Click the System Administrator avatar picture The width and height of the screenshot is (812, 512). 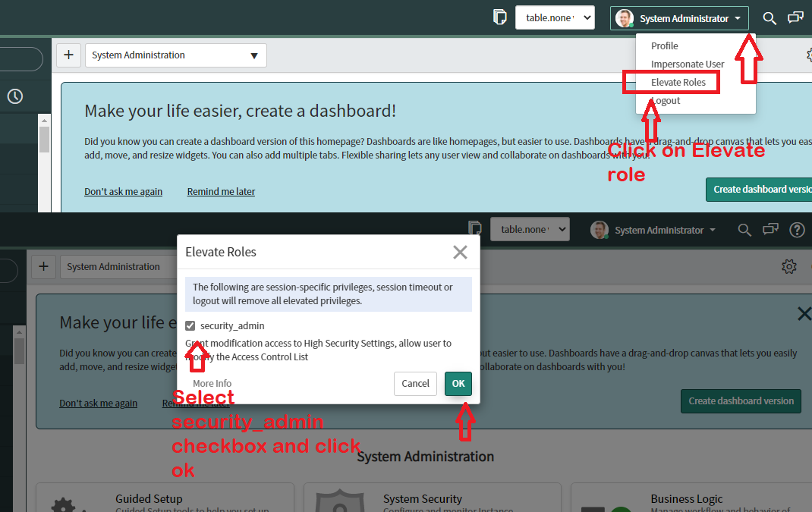624,18
